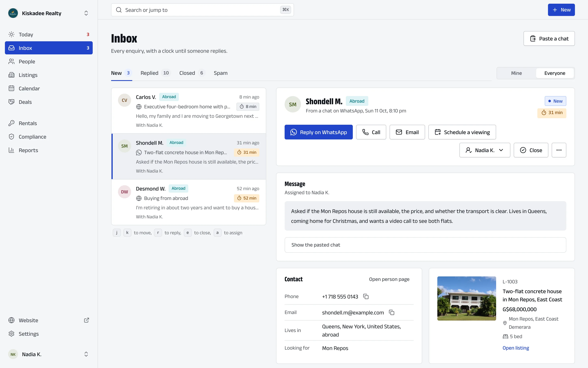588x368 pixels.
Task: Expand the Kiskadee Realty workspace switcher
Action: 86,13
